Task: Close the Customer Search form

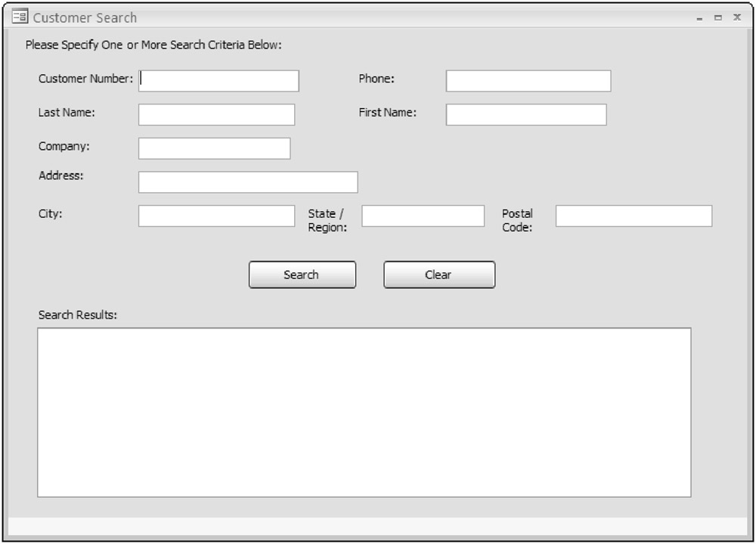Action: pyautogui.click(x=737, y=17)
